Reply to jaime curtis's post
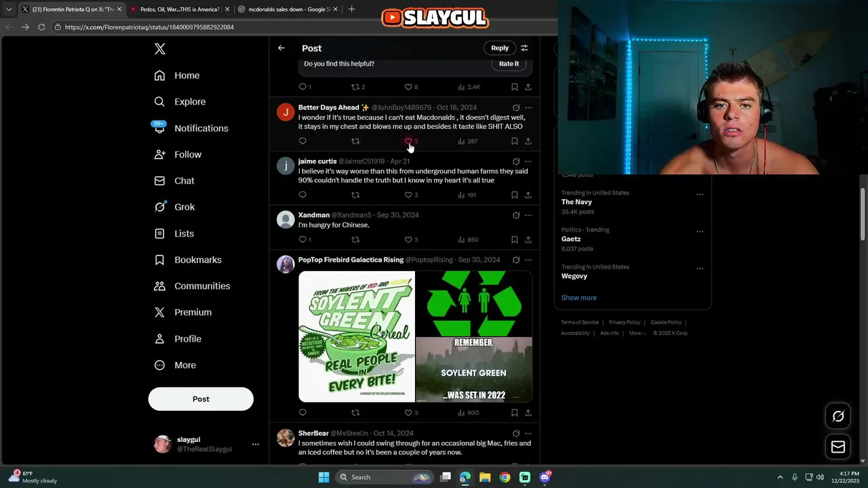 pyautogui.click(x=302, y=195)
